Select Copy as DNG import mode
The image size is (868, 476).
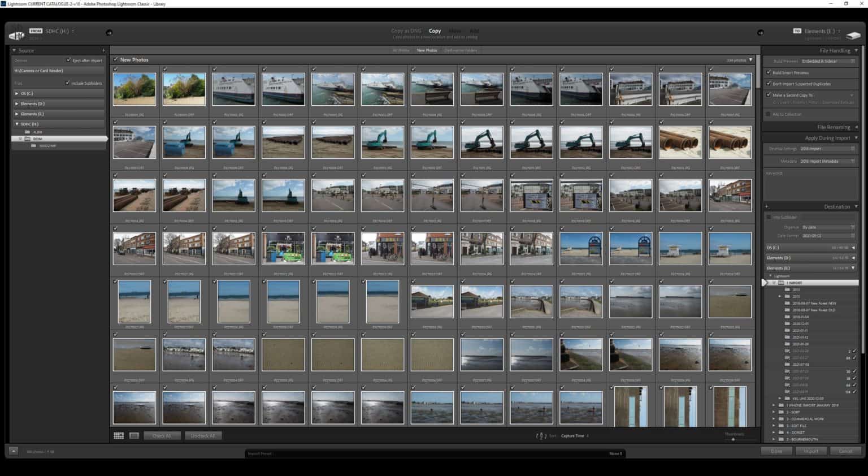click(x=406, y=31)
